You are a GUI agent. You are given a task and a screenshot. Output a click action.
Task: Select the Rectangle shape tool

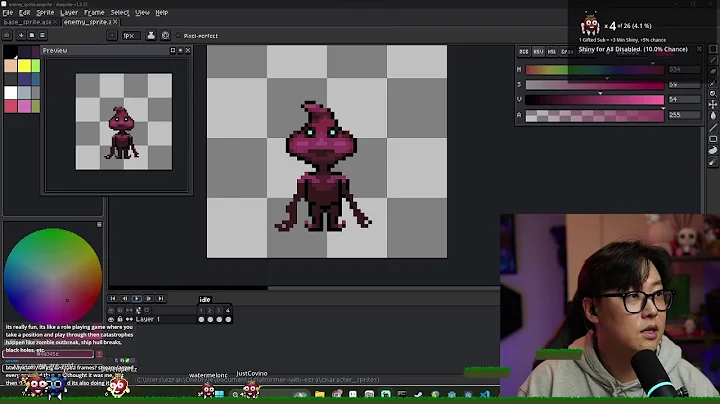(713, 139)
